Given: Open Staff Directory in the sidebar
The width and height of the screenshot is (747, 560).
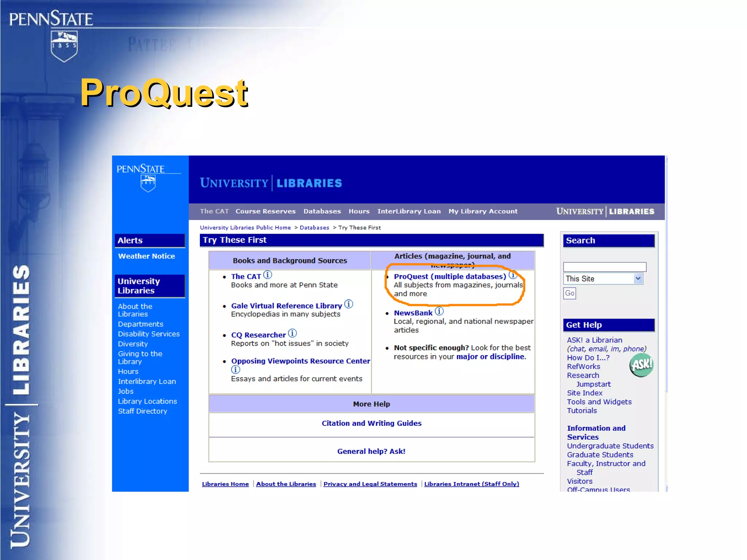Looking at the screenshot, I should (x=143, y=411).
